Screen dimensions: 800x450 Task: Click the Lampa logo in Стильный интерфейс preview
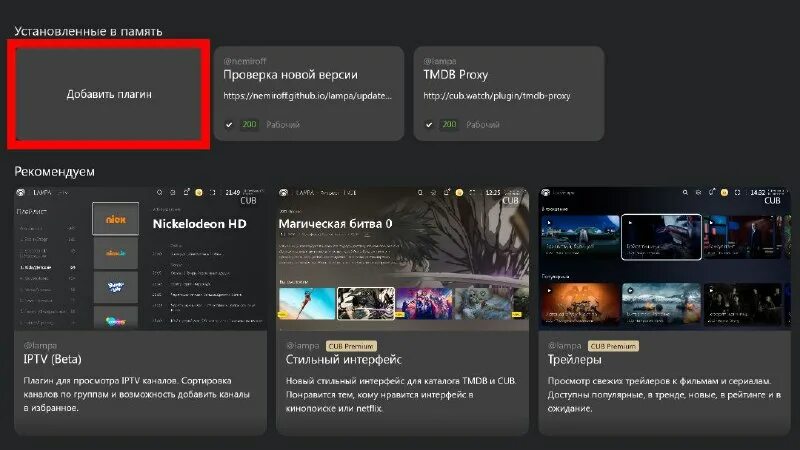283,192
